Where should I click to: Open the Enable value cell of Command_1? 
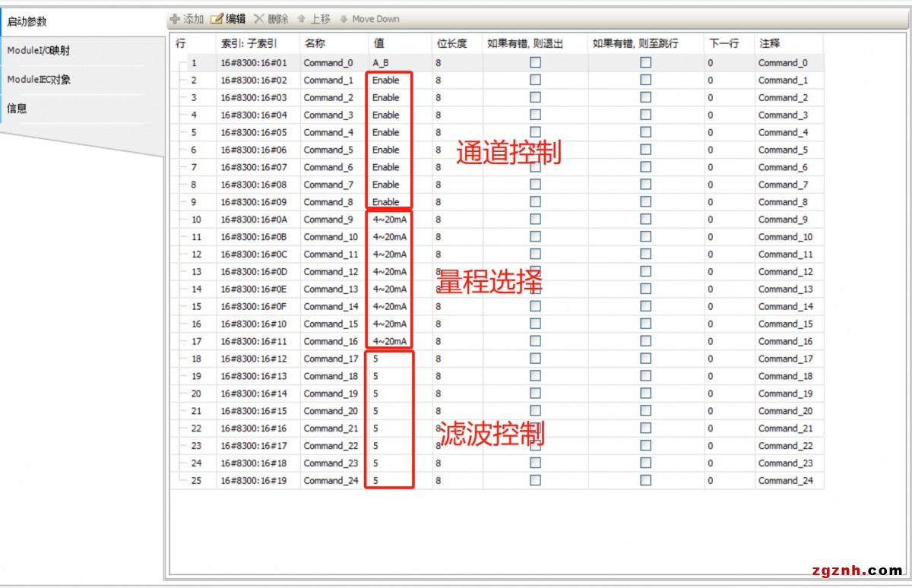(x=385, y=81)
